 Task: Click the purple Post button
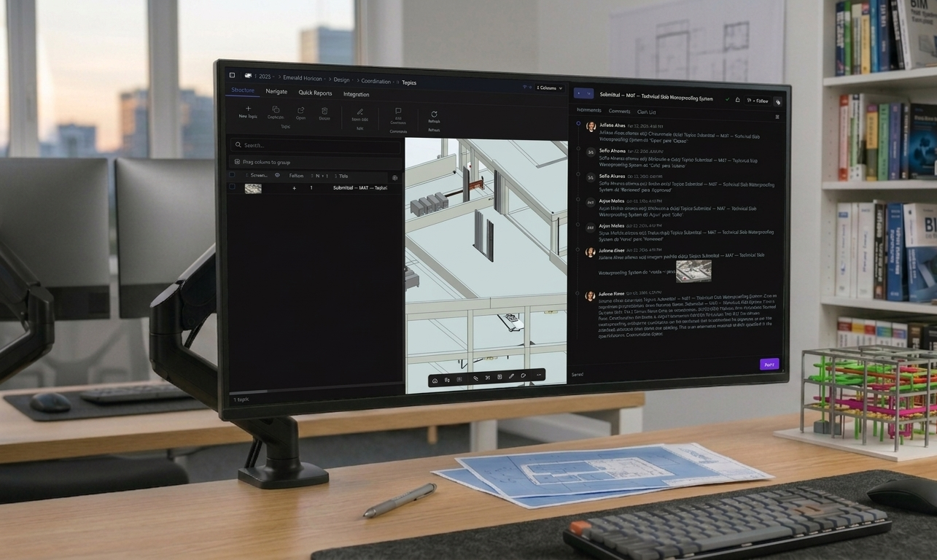tap(769, 364)
